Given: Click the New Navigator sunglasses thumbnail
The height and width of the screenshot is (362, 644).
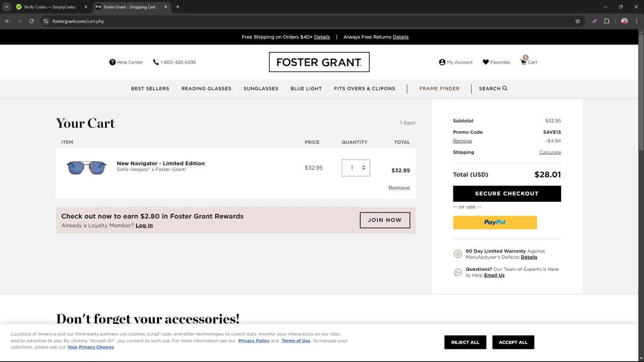Looking at the screenshot, I should click(86, 168).
